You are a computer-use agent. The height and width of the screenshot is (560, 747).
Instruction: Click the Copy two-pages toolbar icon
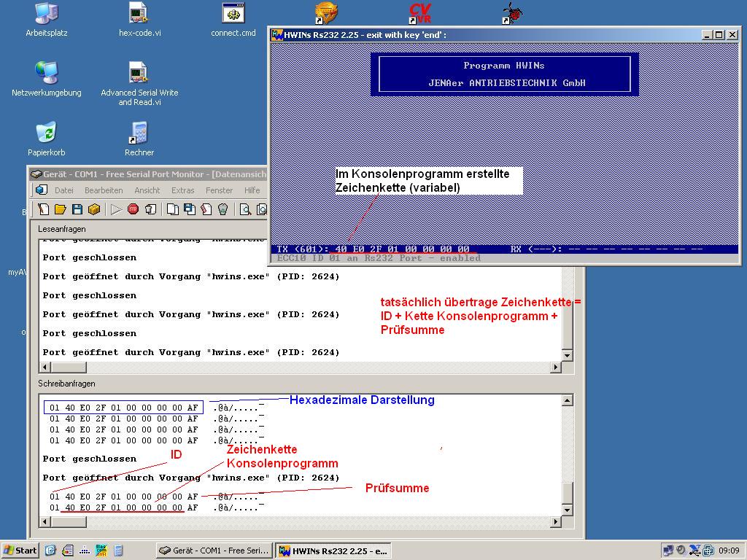pyautogui.click(x=172, y=209)
